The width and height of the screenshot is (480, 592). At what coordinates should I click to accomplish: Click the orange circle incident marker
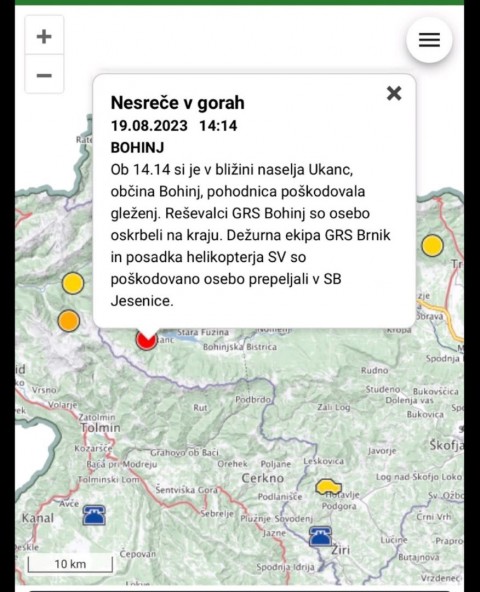click(69, 321)
